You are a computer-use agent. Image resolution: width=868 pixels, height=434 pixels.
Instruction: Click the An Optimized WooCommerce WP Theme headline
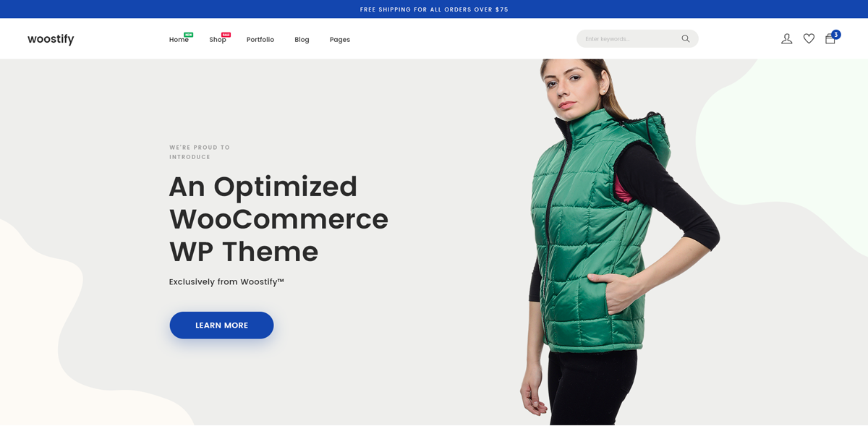pos(278,218)
